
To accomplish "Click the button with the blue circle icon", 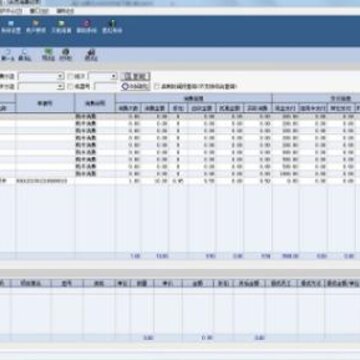I will (x=135, y=87).
